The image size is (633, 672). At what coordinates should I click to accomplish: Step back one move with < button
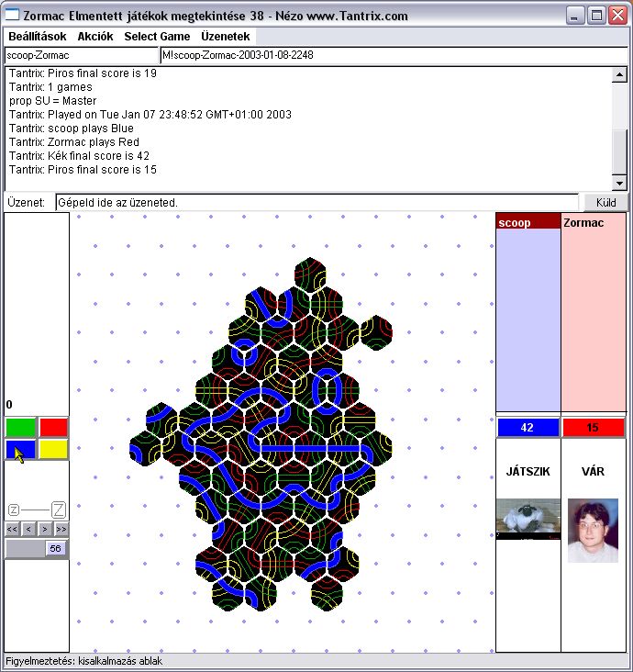[28, 529]
